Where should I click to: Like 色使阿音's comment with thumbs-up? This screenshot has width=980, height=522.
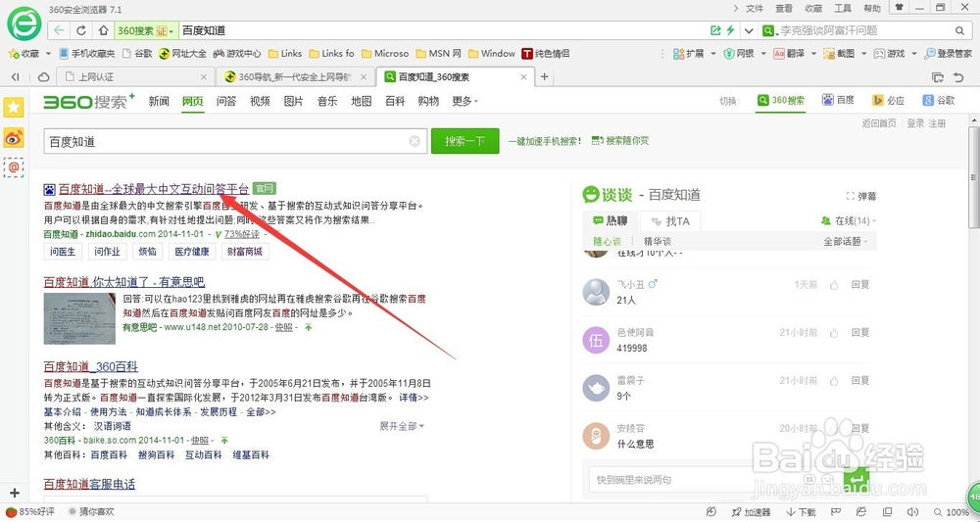point(834,333)
